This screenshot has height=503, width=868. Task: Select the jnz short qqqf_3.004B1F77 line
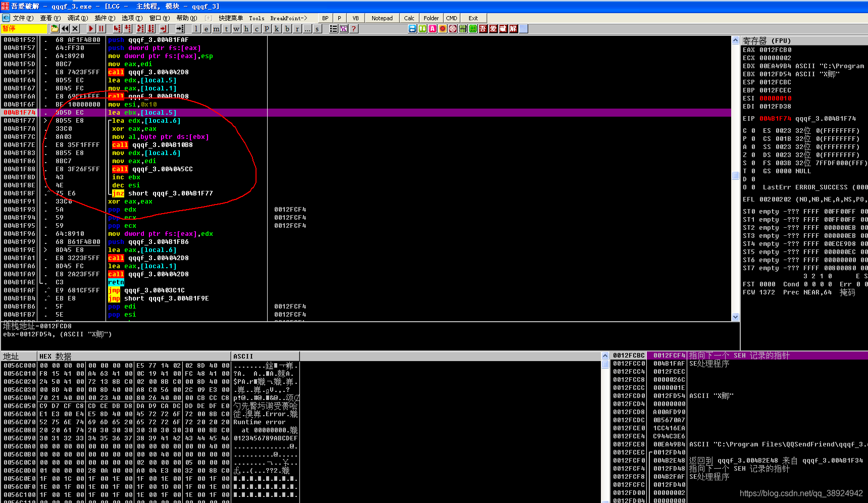click(367, 193)
